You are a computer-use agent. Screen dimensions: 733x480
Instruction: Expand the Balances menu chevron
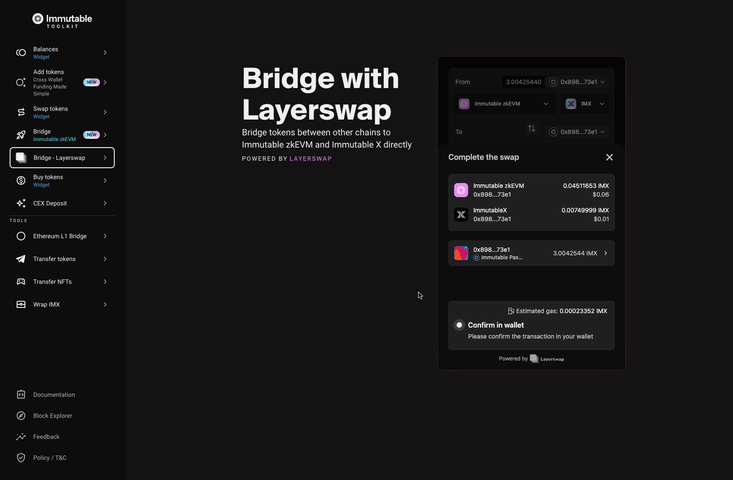point(105,53)
